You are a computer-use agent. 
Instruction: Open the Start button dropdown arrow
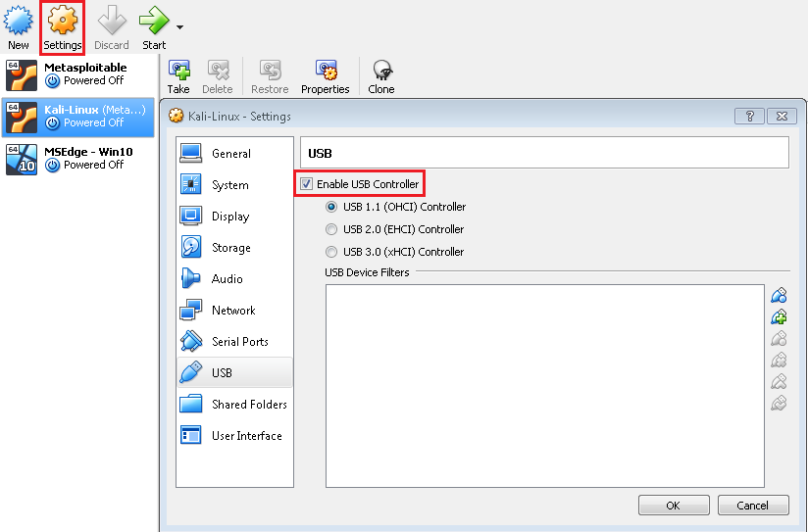point(179,27)
